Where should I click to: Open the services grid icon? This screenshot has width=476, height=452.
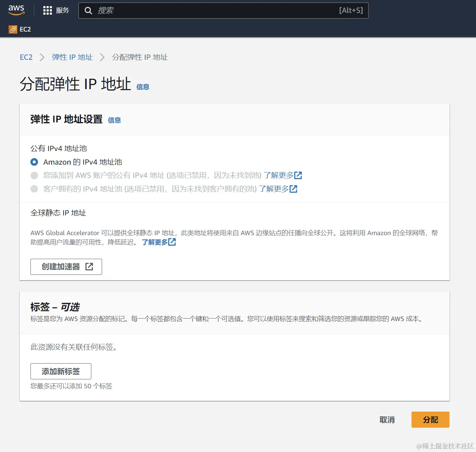(x=48, y=10)
